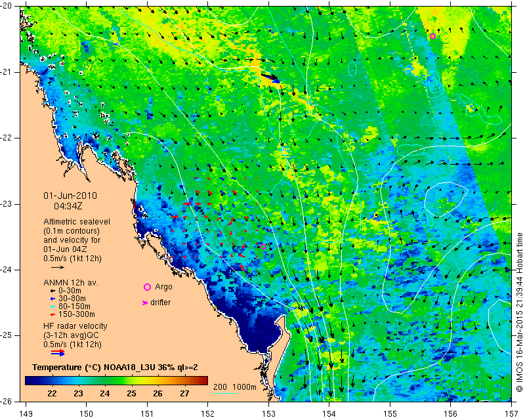Click the bold black-blue velocity arrow near -21
The image size is (525, 420).
point(270,77)
